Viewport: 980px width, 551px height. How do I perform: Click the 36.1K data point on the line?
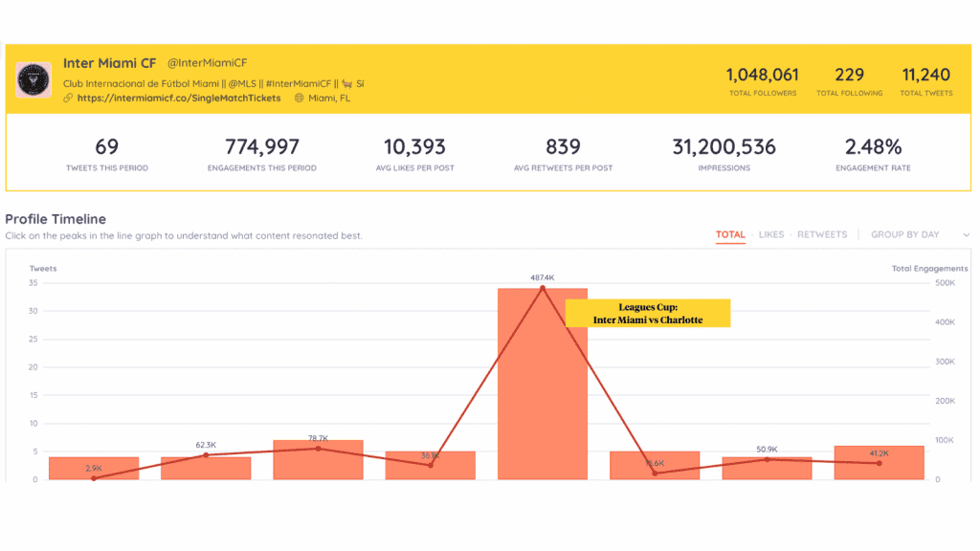[430, 465]
